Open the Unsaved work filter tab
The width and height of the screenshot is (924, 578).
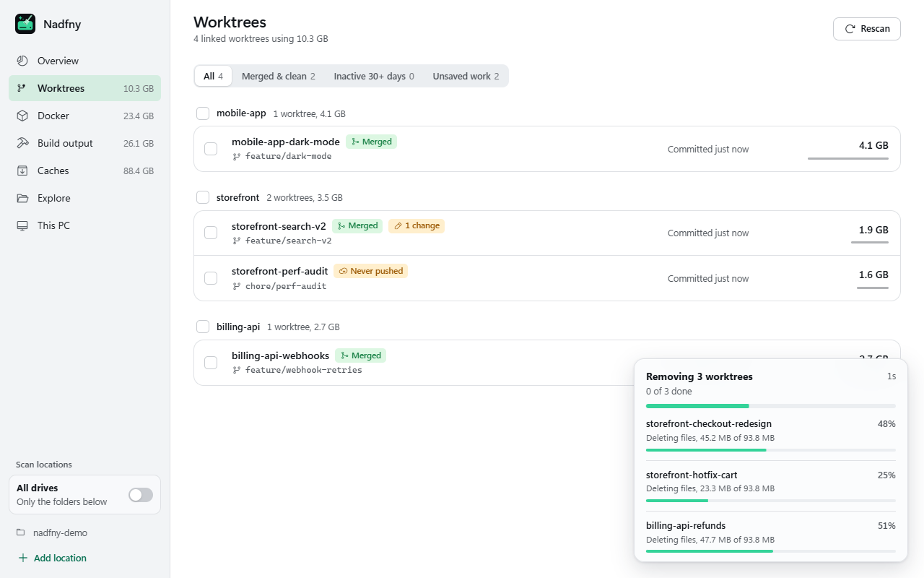466,76
